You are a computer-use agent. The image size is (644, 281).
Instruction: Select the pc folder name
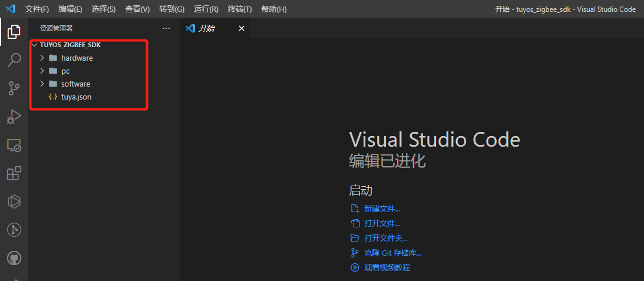65,71
